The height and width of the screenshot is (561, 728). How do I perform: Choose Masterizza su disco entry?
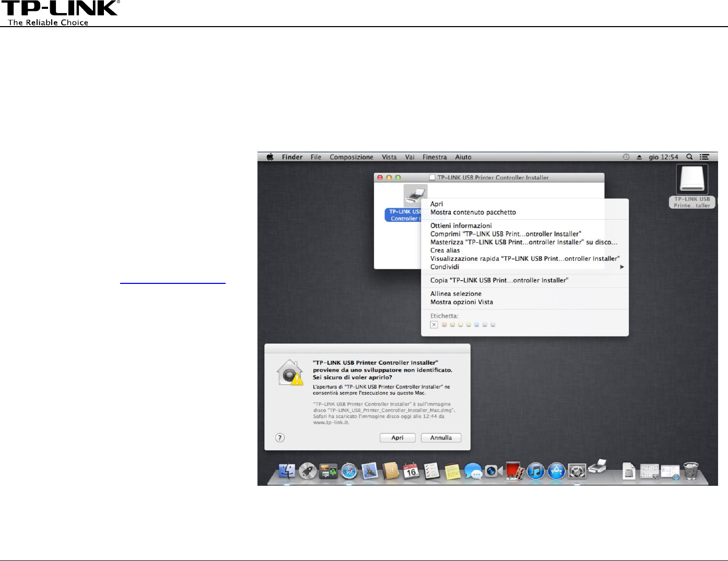(x=525, y=242)
